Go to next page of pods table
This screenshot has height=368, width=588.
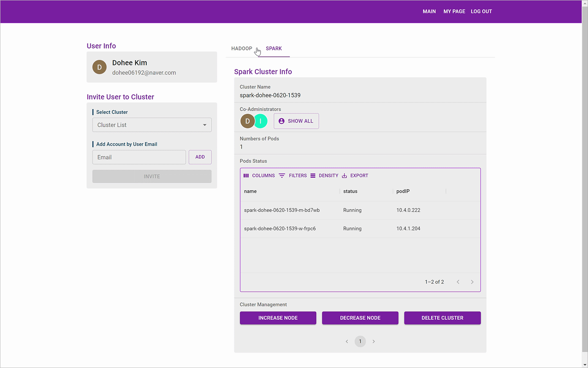(x=472, y=282)
